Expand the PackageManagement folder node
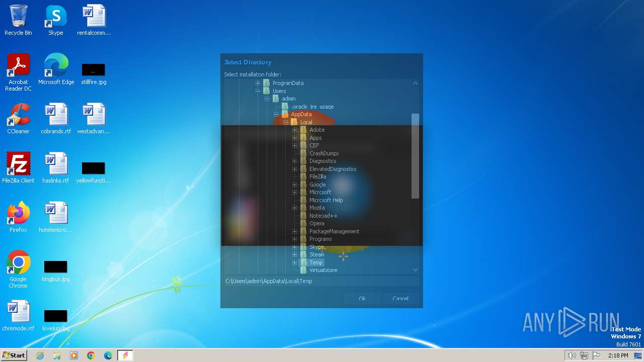This screenshot has width=644, height=362. click(295, 231)
